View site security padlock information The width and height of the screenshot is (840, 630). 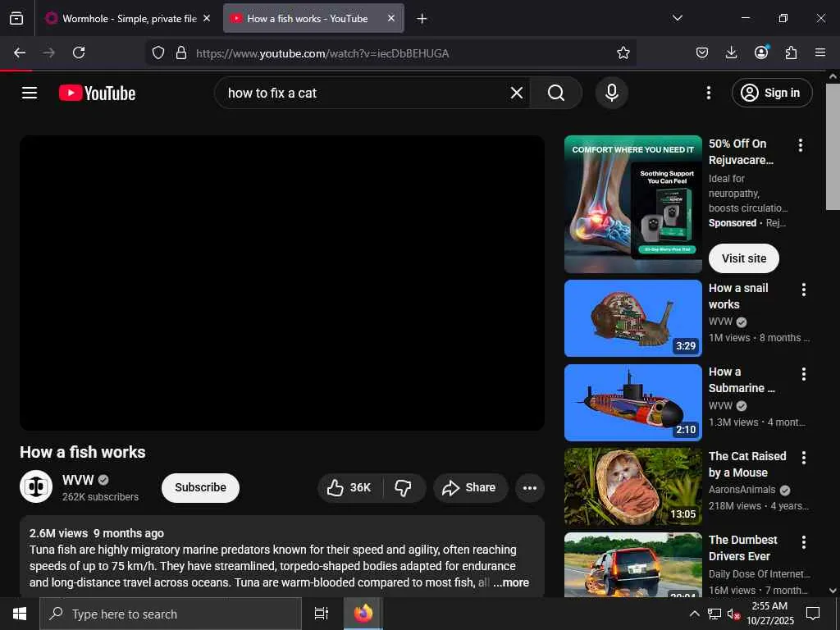click(181, 52)
